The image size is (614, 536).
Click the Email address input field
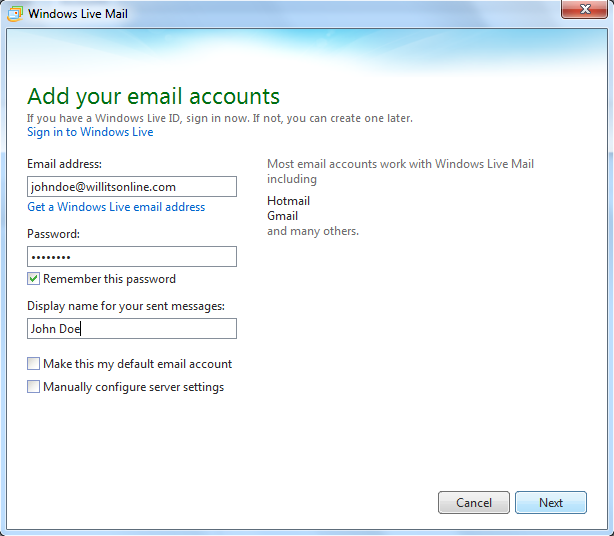[132, 186]
